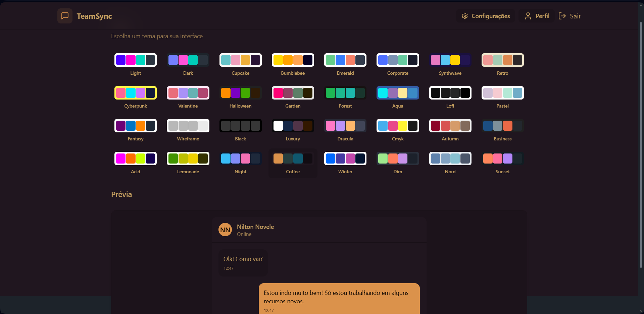Viewport: 644px width, 314px height.
Task: Pick the Cmyk theme palette
Action: click(398, 126)
